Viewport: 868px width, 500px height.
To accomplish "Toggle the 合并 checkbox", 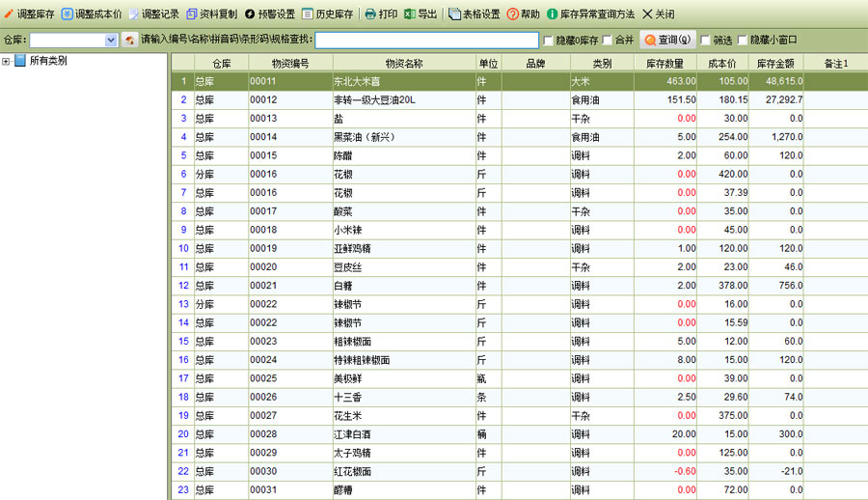I will click(607, 41).
